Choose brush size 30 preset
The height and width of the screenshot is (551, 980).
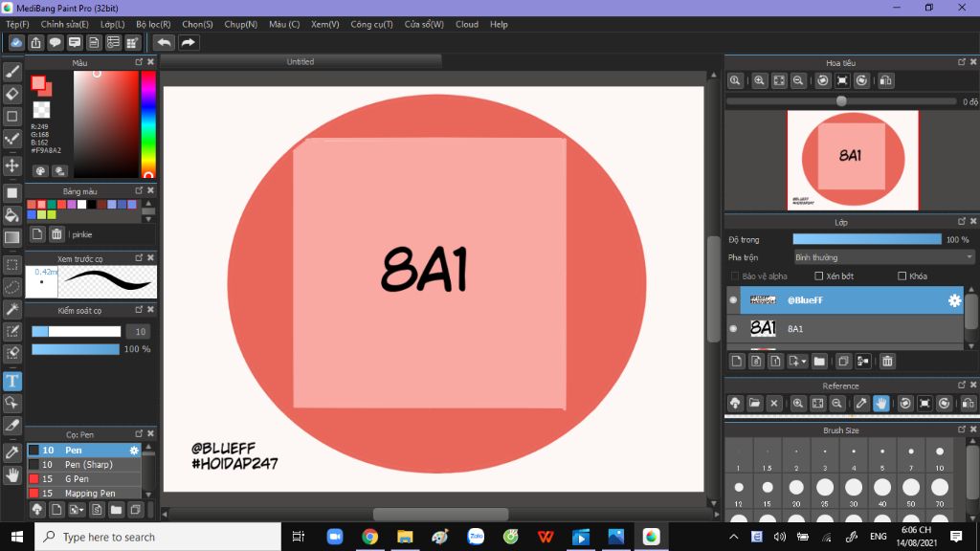click(x=853, y=493)
